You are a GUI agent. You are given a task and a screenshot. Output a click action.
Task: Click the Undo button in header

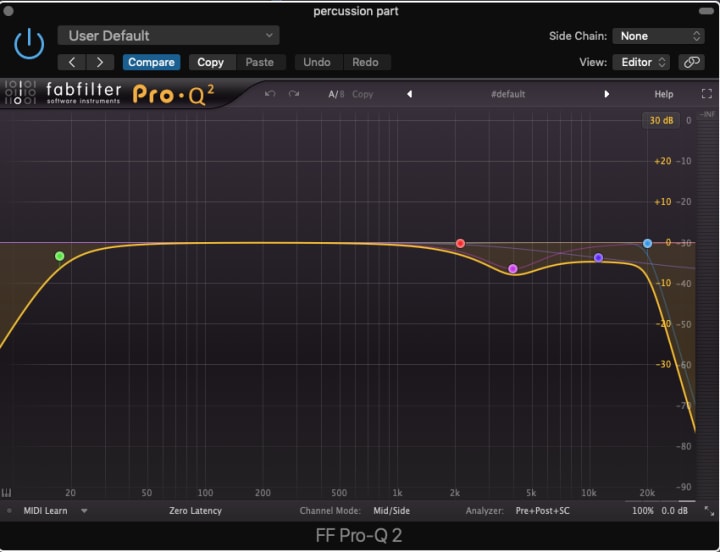[x=317, y=62]
